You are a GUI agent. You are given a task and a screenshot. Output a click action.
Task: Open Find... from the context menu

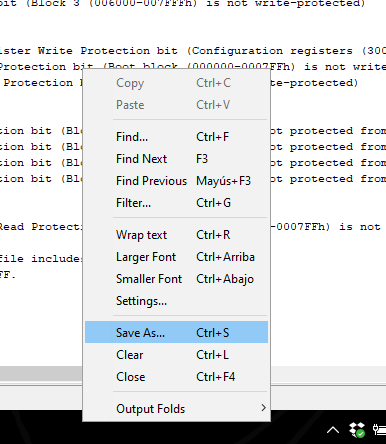176,137
